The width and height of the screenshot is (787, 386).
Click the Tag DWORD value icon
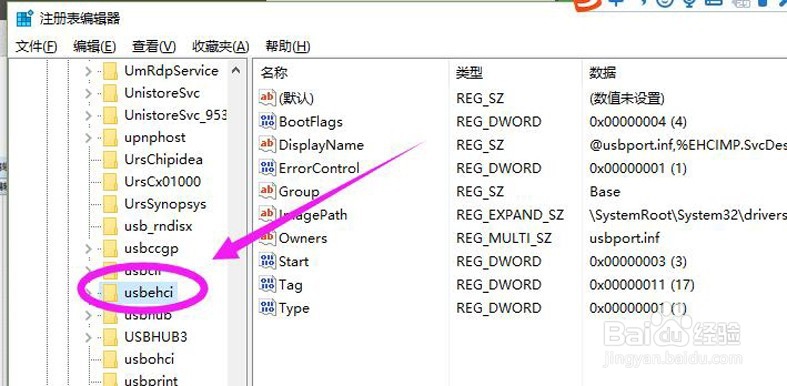tap(267, 284)
